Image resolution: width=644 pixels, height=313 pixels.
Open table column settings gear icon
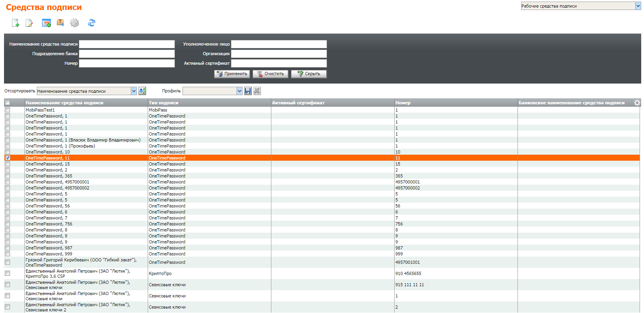[637, 103]
